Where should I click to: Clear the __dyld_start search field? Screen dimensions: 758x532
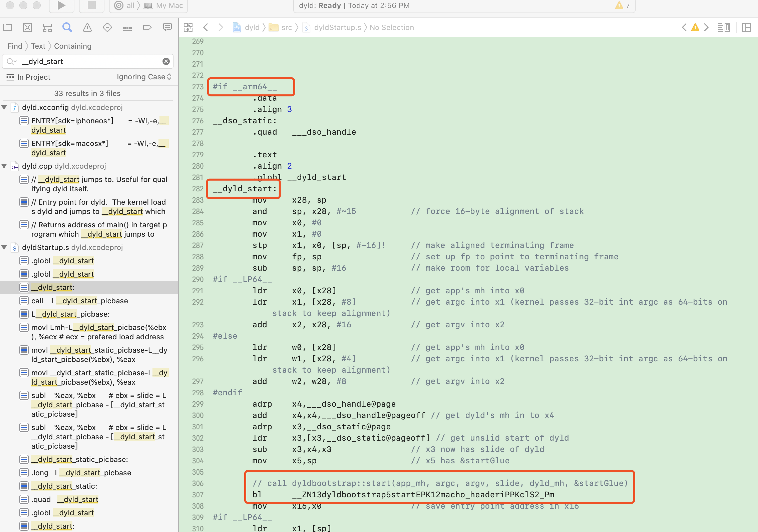tap(166, 61)
